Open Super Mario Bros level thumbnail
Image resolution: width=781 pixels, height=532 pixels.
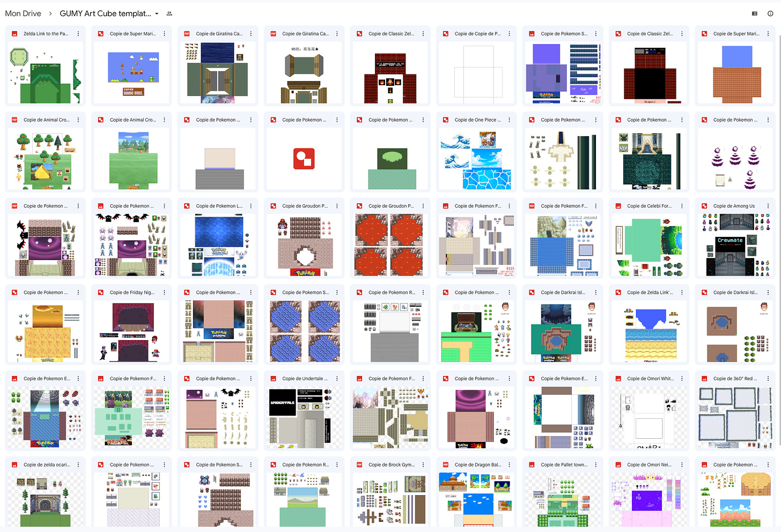[132, 73]
